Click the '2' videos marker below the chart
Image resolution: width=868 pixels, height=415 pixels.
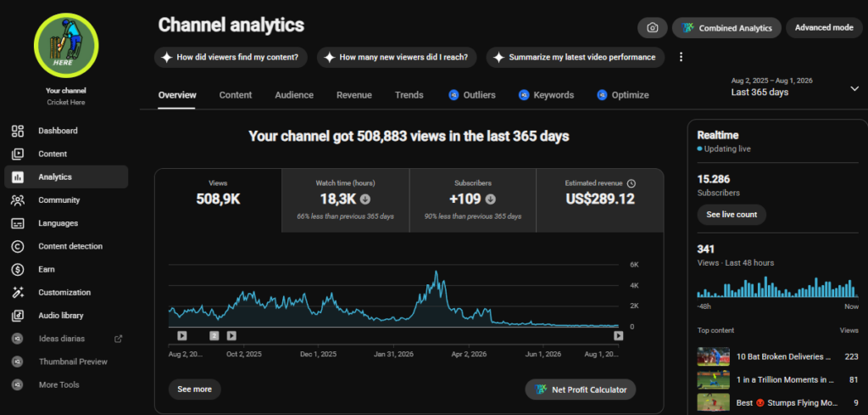214,335
